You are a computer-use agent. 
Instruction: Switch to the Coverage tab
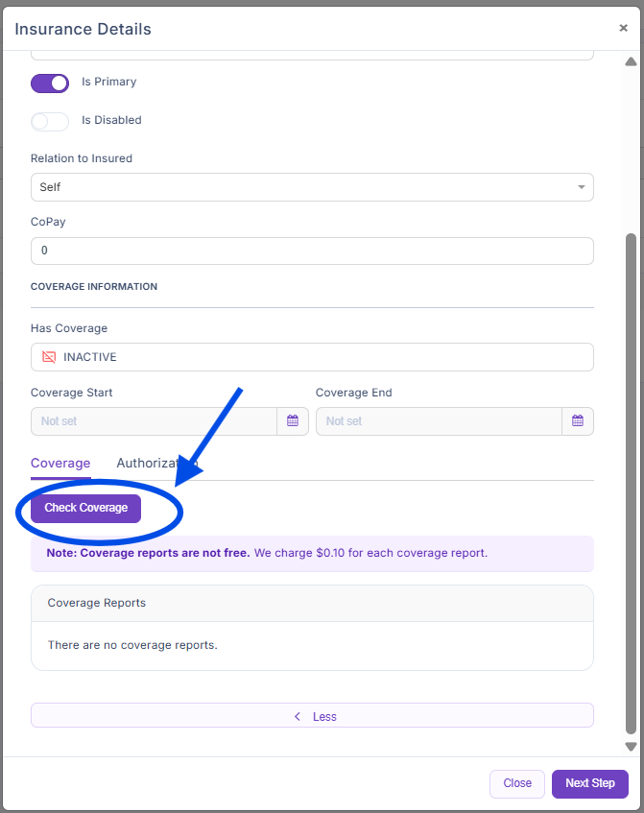click(60, 463)
